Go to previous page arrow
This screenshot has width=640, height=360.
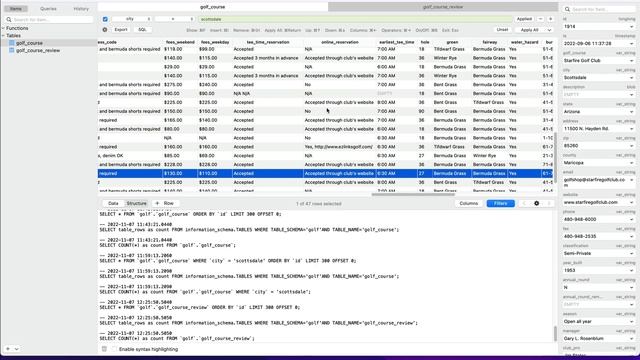pos(524,203)
